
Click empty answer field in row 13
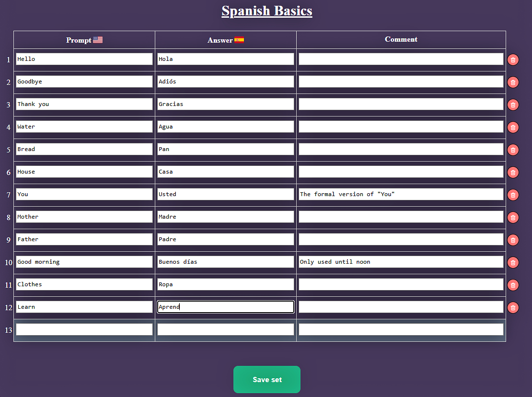226,329
